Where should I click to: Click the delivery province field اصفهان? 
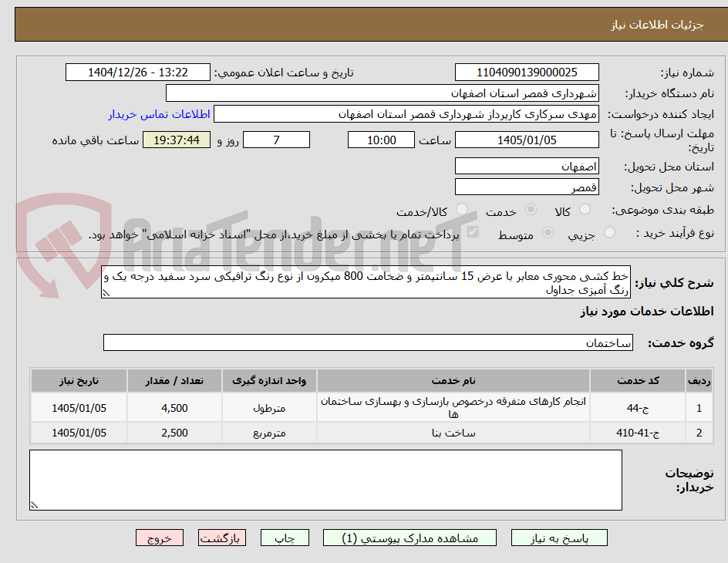pos(527,166)
